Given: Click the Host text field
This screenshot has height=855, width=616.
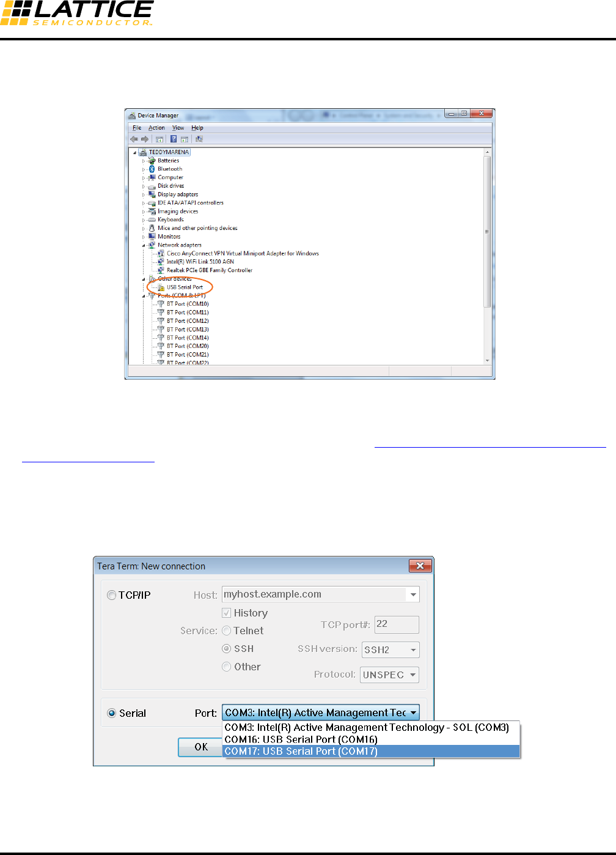Looking at the screenshot, I should click(x=314, y=594).
